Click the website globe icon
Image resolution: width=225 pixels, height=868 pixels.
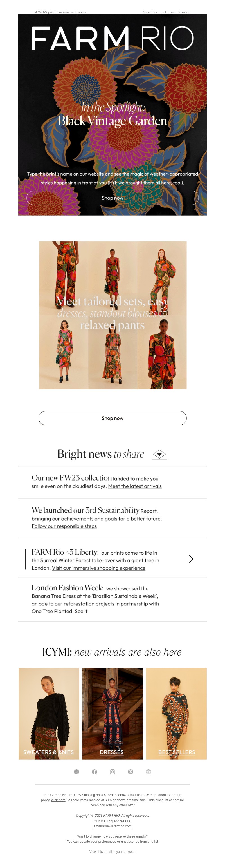point(148,772)
